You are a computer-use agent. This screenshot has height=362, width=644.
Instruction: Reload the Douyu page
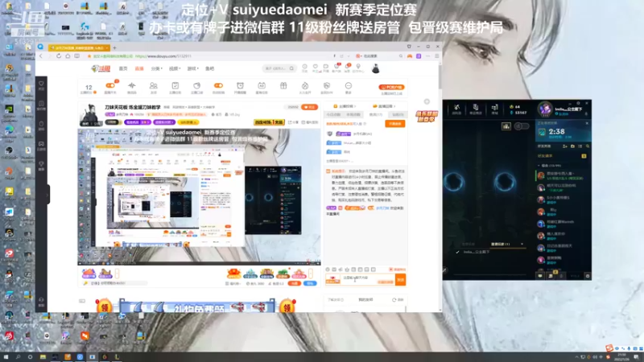tap(59, 56)
